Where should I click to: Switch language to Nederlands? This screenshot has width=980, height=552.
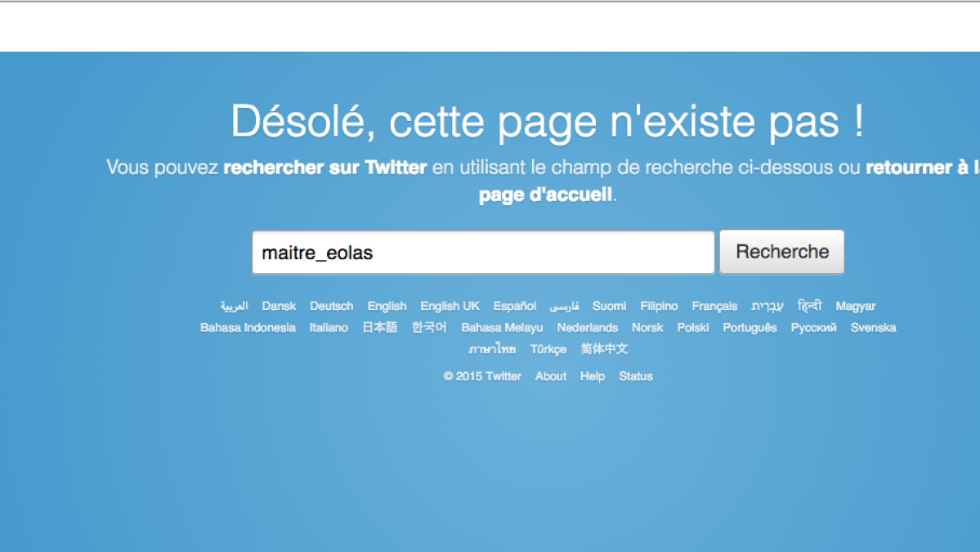point(588,328)
